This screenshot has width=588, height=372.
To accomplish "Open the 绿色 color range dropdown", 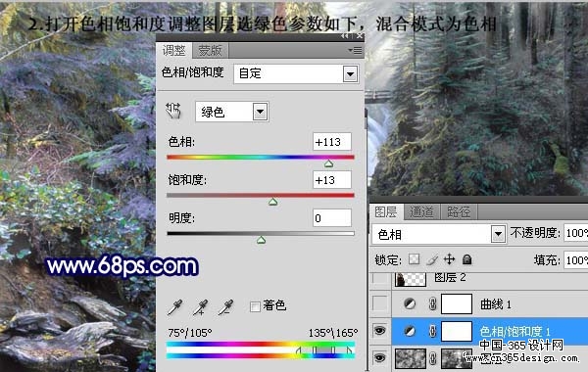I will tap(231, 112).
